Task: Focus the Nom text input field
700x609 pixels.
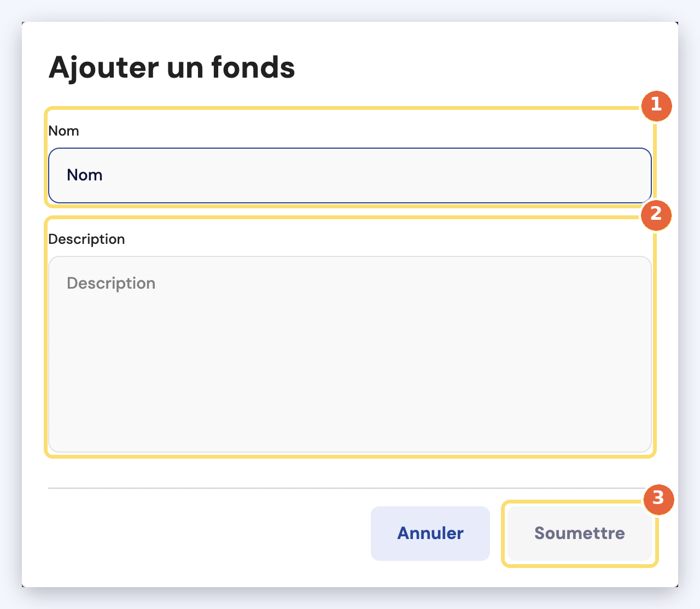Action: click(350, 175)
